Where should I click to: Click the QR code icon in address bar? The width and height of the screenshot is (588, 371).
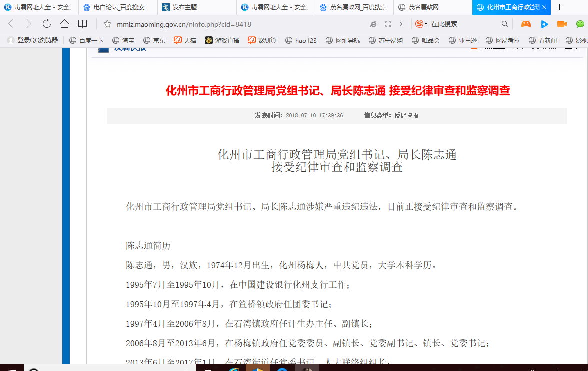pos(388,24)
